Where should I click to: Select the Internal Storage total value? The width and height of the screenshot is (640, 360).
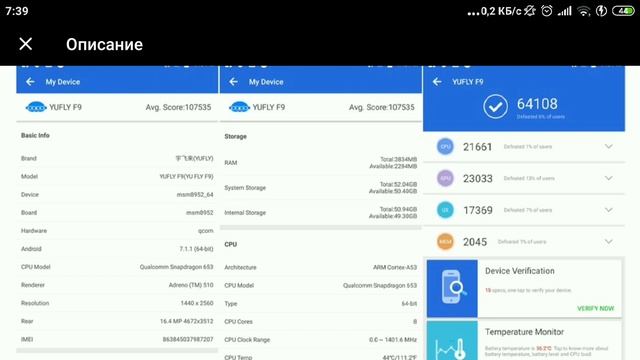coord(398,209)
